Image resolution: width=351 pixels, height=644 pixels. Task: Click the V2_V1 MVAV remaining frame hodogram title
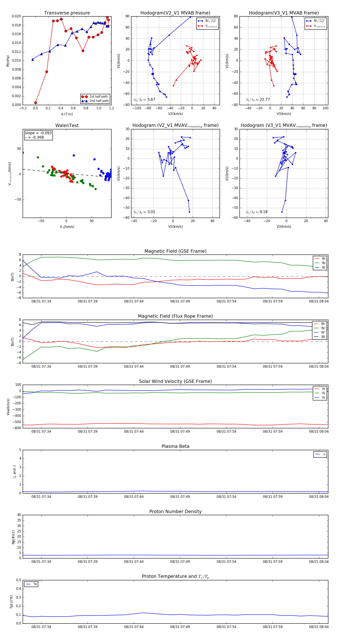[175, 125]
